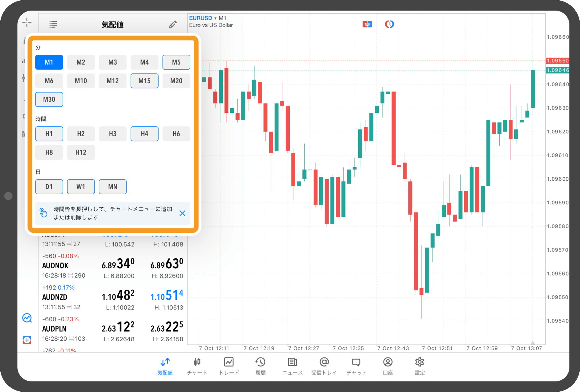Image resolution: width=580 pixels, height=392 pixels.
Task: Pick the M4 timeframe
Action: 144,62
